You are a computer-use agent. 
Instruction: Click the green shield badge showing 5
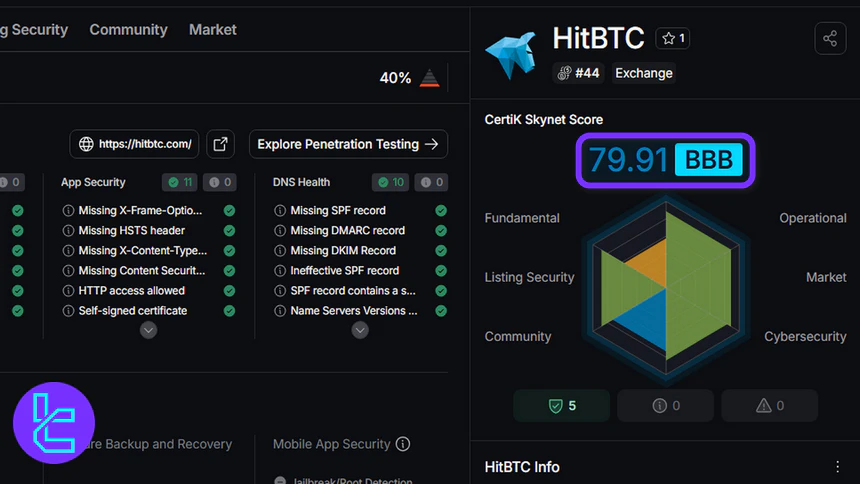coord(562,406)
